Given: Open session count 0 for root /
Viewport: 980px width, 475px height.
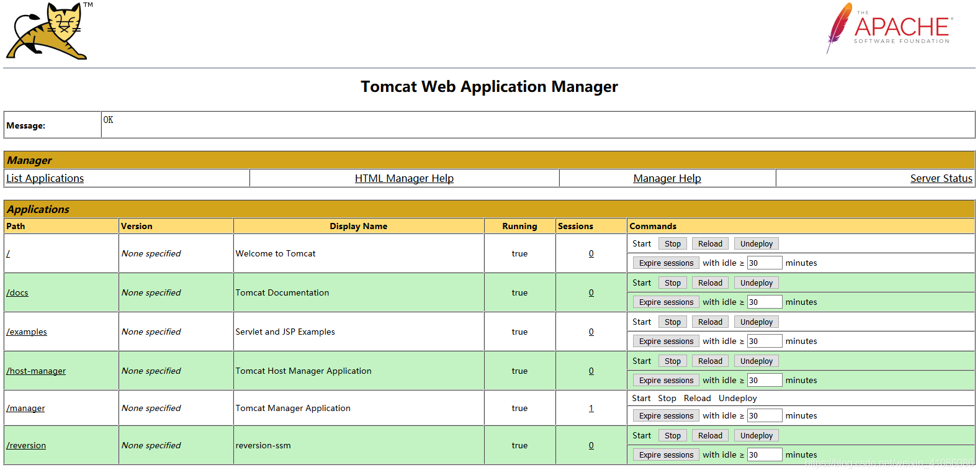Looking at the screenshot, I should tap(591, 253).
